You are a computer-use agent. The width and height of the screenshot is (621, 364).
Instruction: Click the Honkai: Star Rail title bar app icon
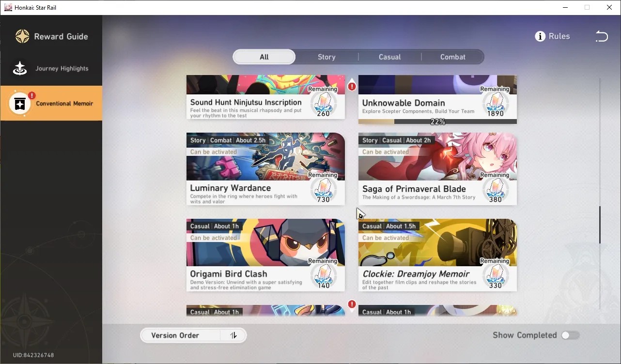tap(8, 7)
